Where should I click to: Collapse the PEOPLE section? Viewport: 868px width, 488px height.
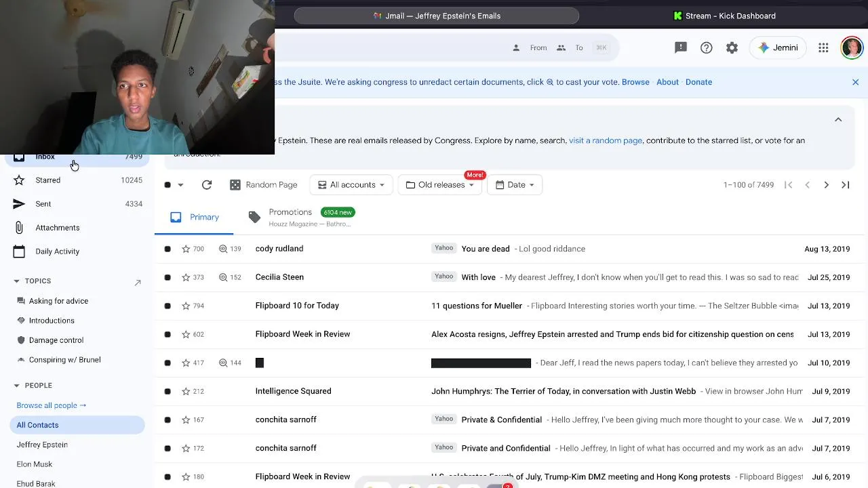coord(16,386)
